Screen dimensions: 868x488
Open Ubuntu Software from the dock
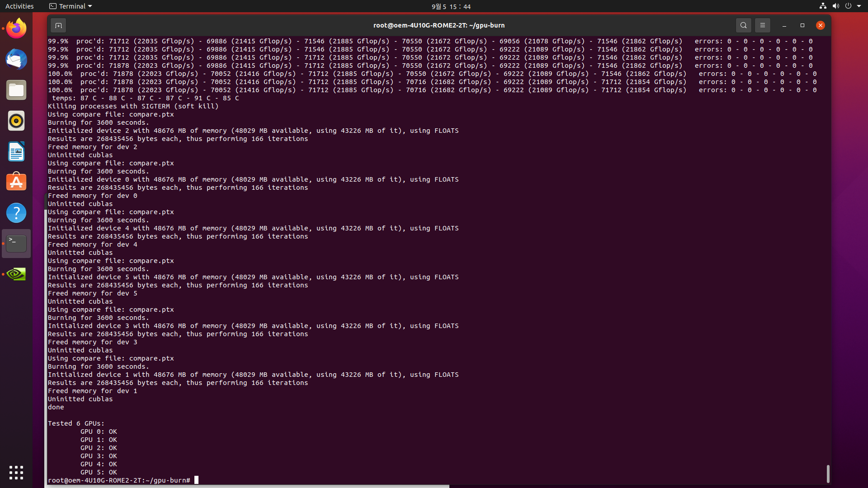(x=16, y=182)
